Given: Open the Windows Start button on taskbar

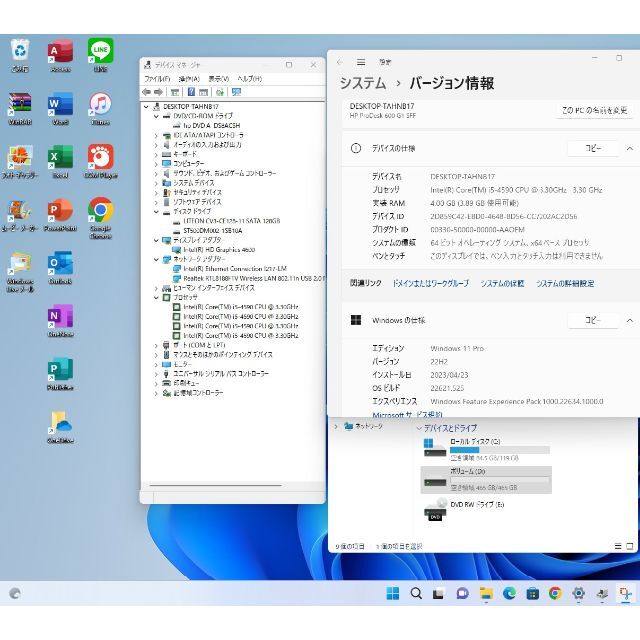Looking at the screenshot, I should [x=393, y=593].
